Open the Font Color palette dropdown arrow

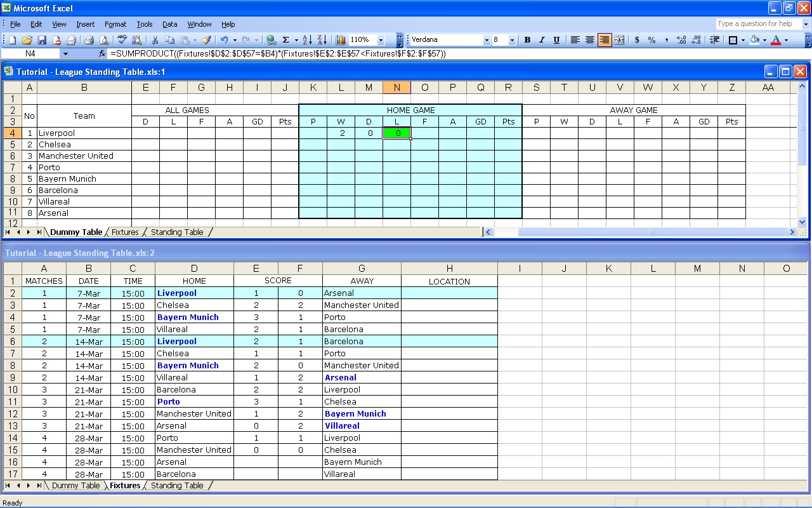click(786, 40)
